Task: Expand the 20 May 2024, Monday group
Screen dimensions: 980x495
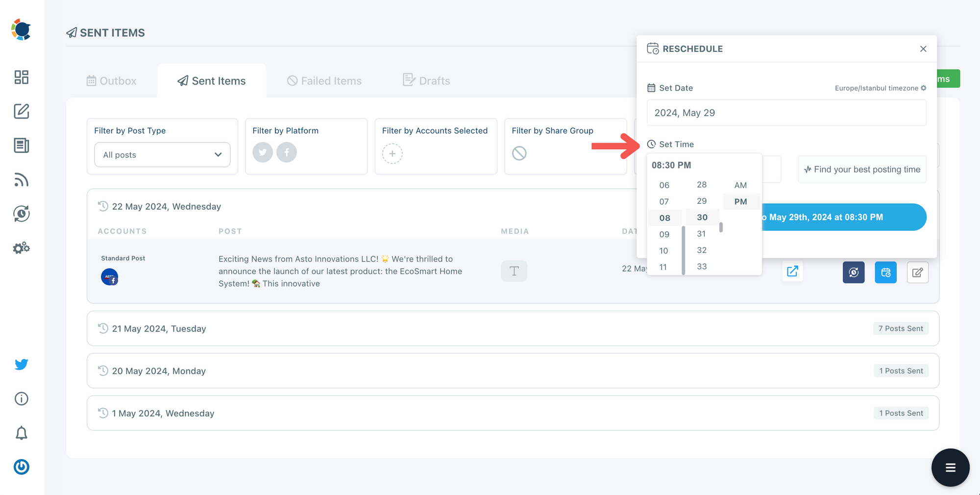Action: point(513,371)
